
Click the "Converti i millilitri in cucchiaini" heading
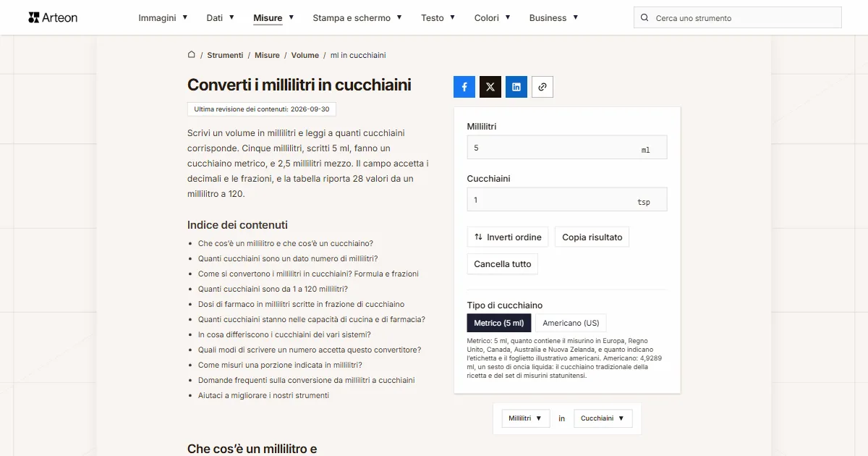[299, 85]
